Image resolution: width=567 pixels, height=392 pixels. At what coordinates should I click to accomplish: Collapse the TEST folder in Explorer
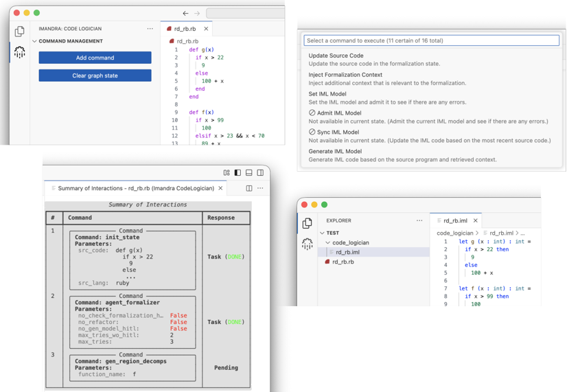click(323, 233)
